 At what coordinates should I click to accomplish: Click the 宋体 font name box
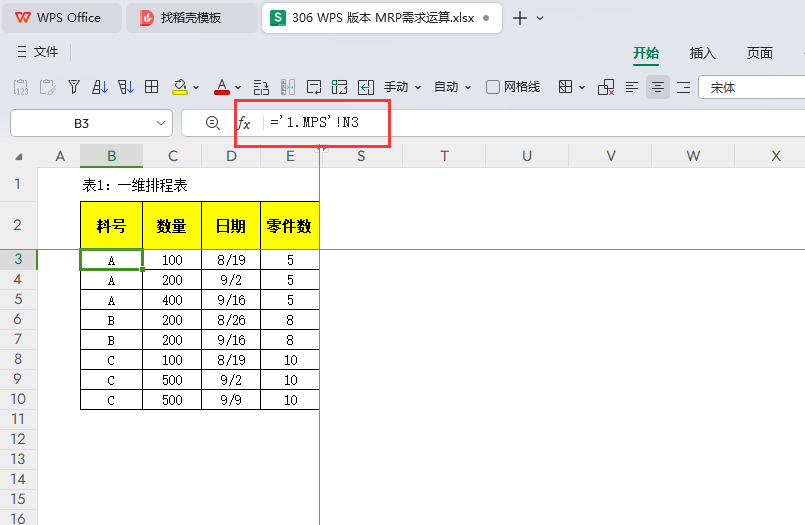[x=752, y=88]
